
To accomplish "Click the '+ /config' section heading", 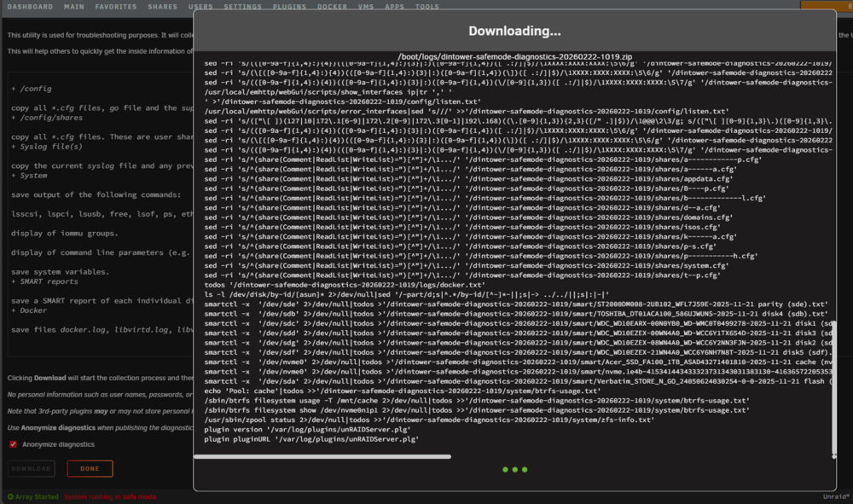I will [x=32, y=89].
